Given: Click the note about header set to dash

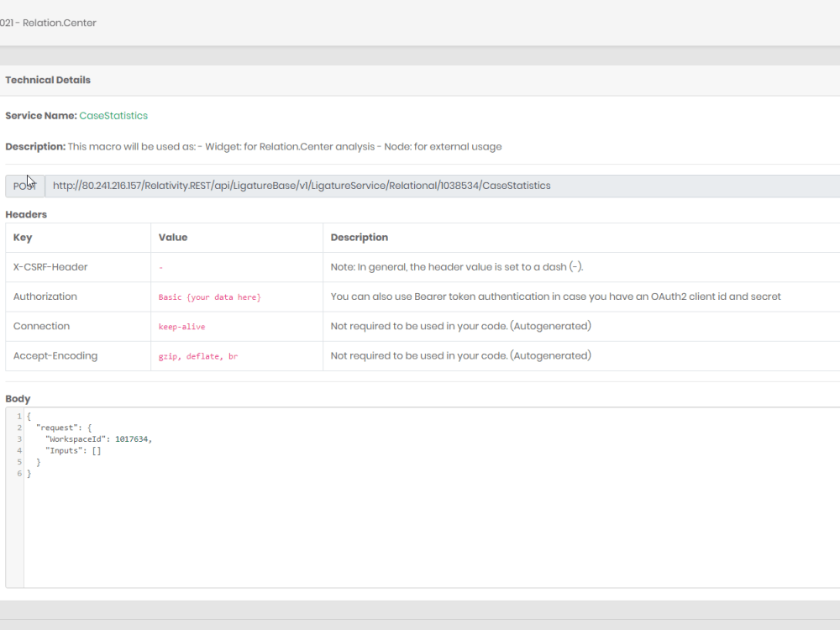Looking at the screenshot, I should coord(457,267).
